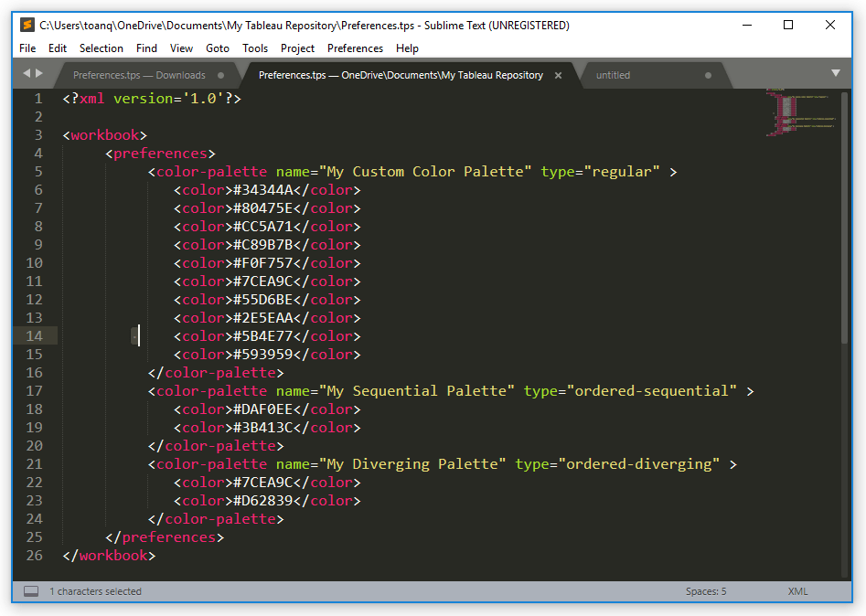Click the color value #2E5EAA
This screenshot has height=616, width=866.
click(262, 317)
